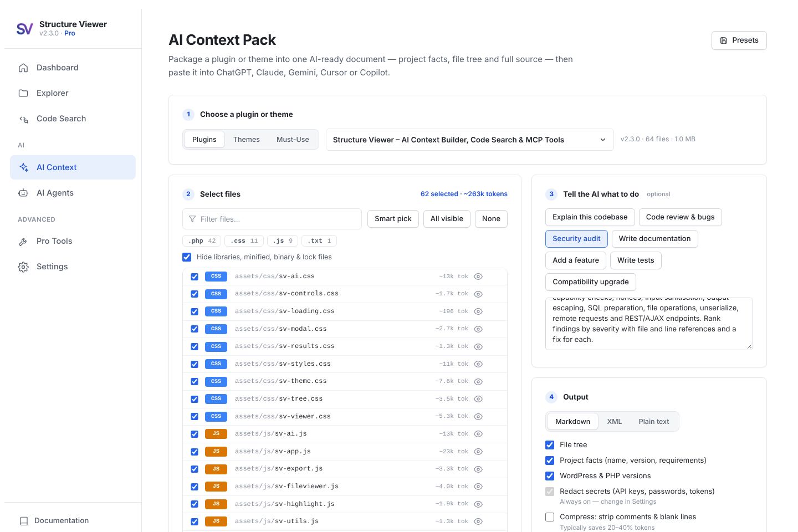798x532 pixels.
Task: Click the Structure Viewer SV logo
Action: (x=24, y=29)
